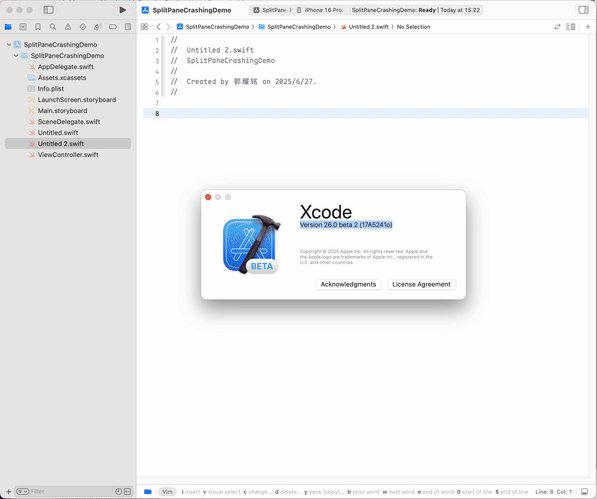The height and width of the screenshot is (499, 597).
Task: Collapse the SplitPaneCrashingDemo folder group
Action: click(x=16, y=56)
